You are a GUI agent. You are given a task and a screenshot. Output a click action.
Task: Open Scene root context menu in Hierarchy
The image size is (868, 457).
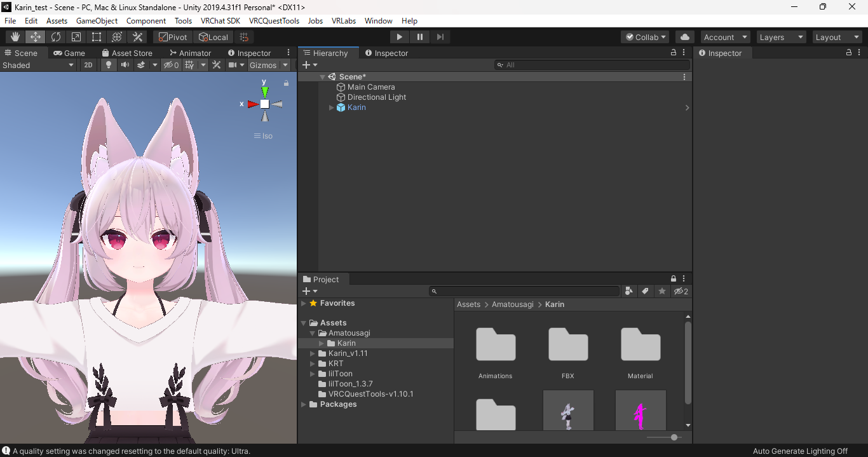pos(684,77)
